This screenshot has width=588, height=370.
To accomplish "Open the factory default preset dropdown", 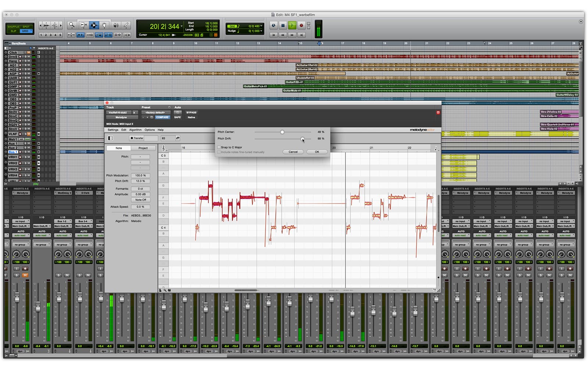I will (x=156, y=112).
